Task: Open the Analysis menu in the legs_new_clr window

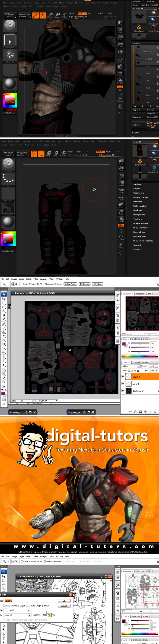Action: pyautogui.click(x=44, y=279)
